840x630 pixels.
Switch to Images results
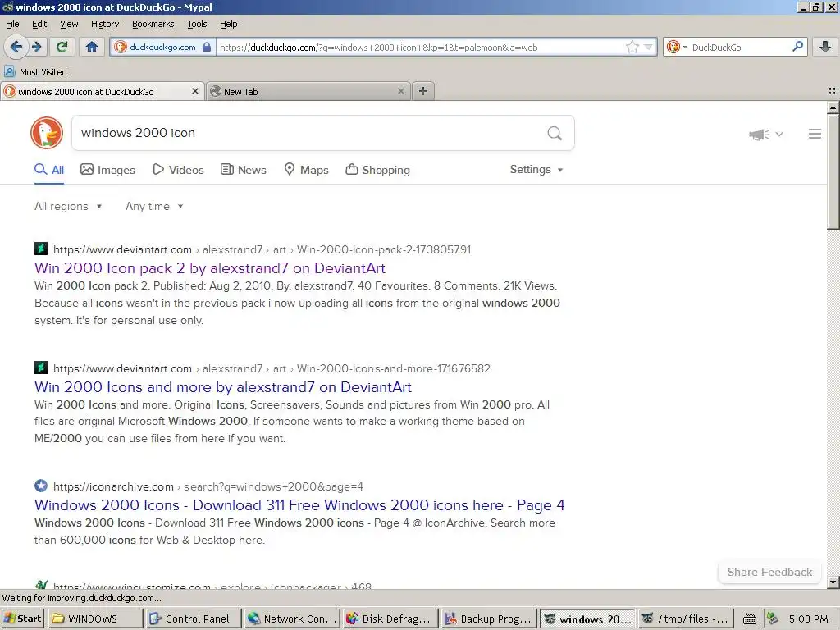107,170
